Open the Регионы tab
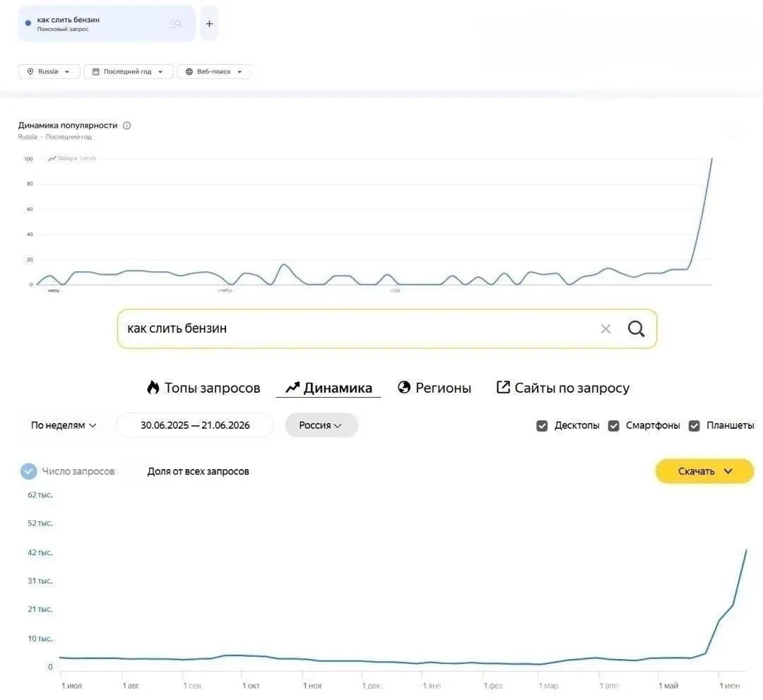763x700 pixels. [x=434, y=388]
